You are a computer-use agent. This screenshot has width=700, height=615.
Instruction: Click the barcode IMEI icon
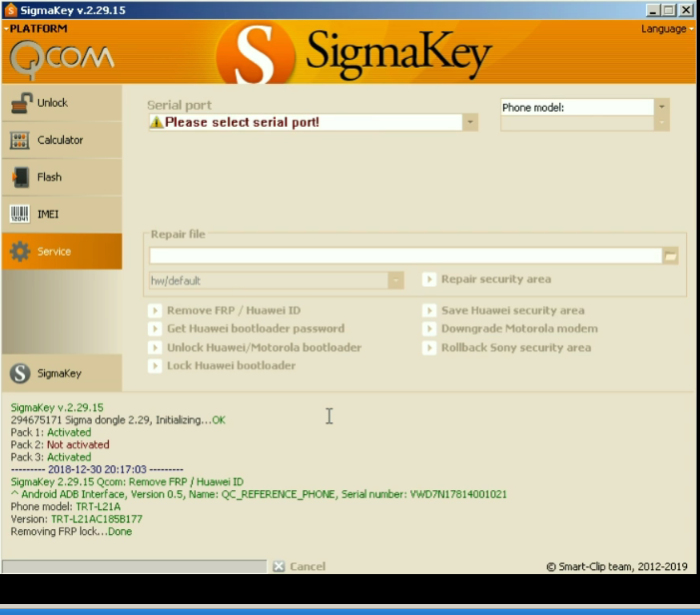[20, 215]
